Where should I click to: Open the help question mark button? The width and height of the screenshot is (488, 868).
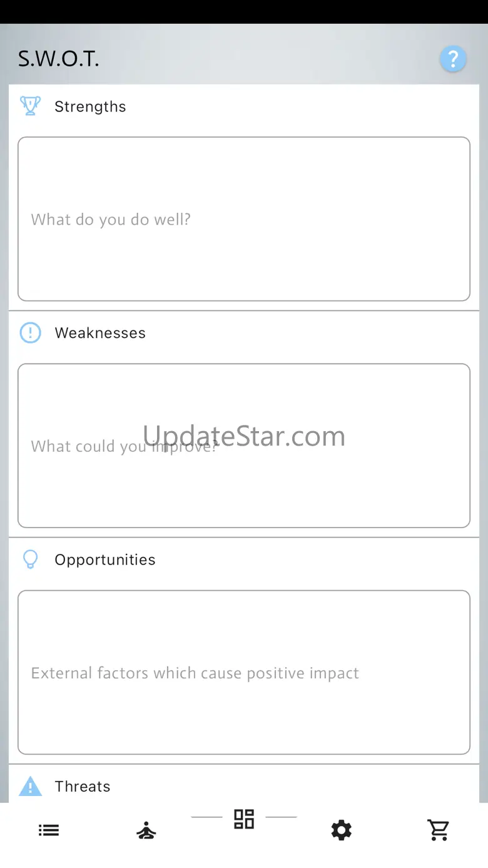coord(452,59)
